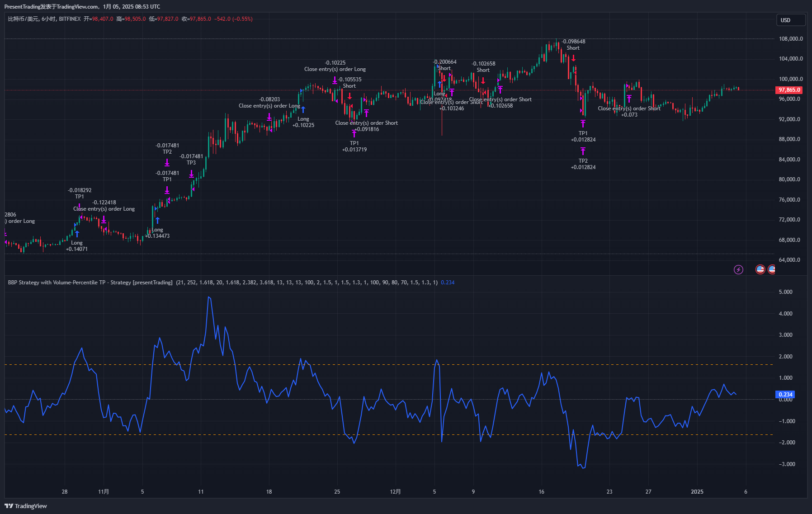This screenshot has height=514, width=812.
Task: Click the low value 97,827.0
Action: pyautogui.click(x=168, y=19)
